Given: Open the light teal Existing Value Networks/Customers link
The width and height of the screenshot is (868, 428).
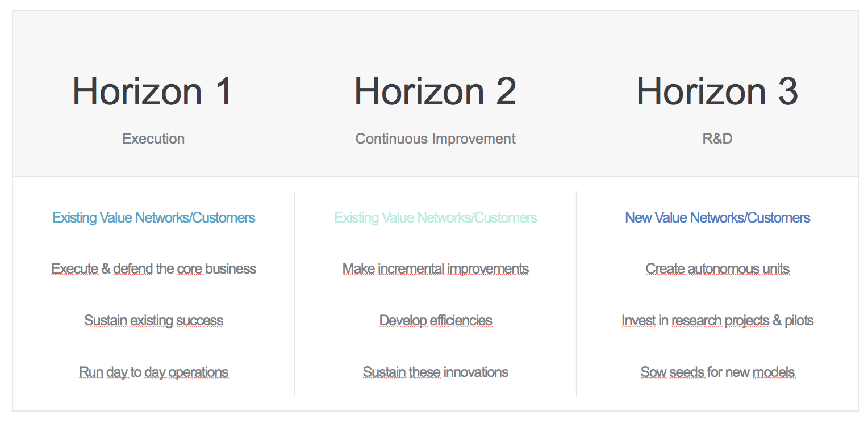Looking at the screenshot, I should click(436, 218).
